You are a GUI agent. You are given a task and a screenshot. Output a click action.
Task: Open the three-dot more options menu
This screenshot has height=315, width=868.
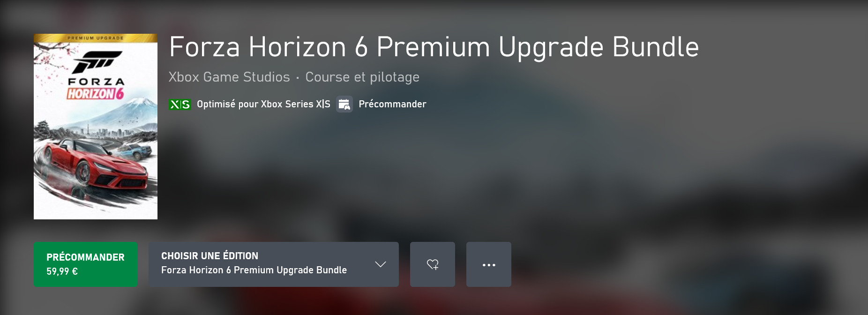[488, 264]
